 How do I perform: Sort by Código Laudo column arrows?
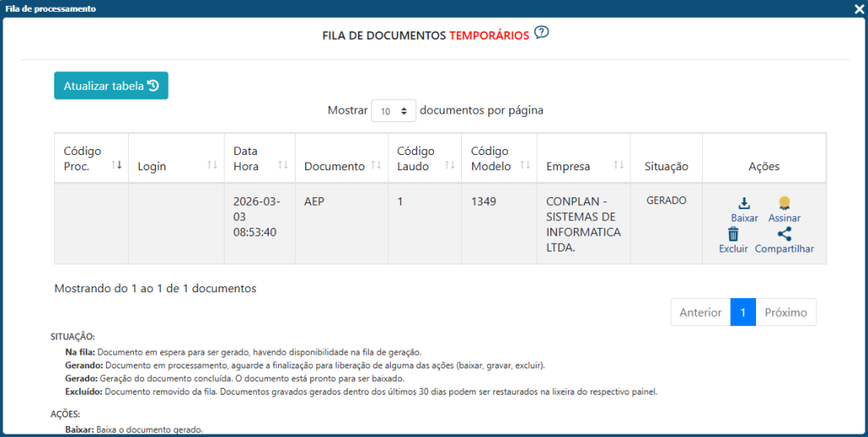449,165
